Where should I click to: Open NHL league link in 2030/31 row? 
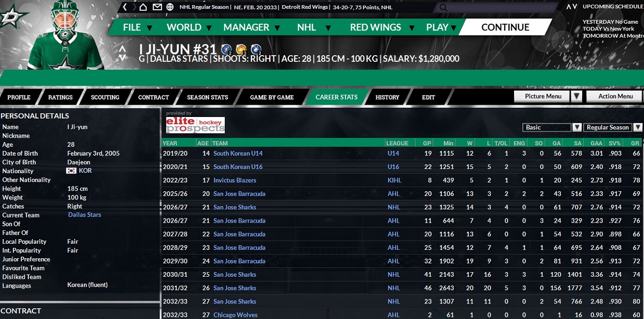(x=393, y=275)
